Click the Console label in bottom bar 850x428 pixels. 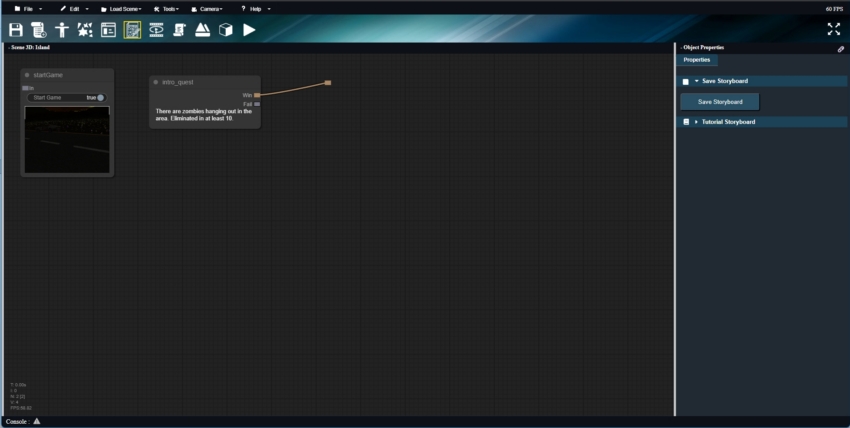click(17, 421)
